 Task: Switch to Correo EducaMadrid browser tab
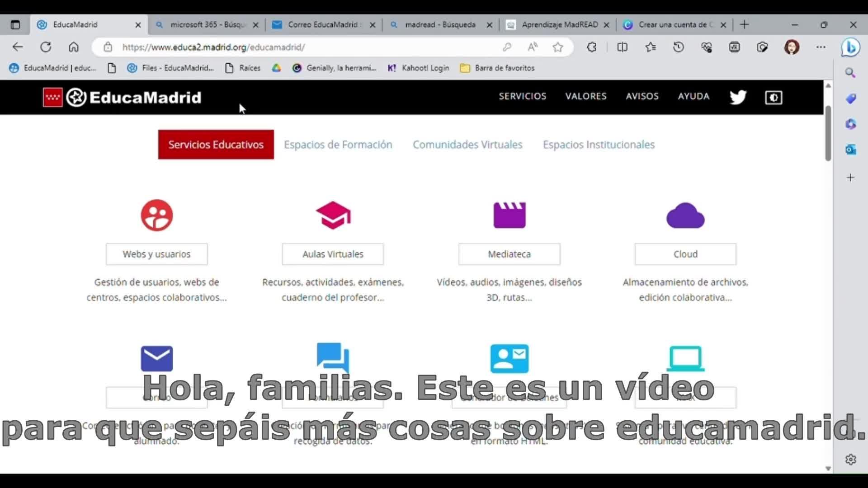point(322,25)
